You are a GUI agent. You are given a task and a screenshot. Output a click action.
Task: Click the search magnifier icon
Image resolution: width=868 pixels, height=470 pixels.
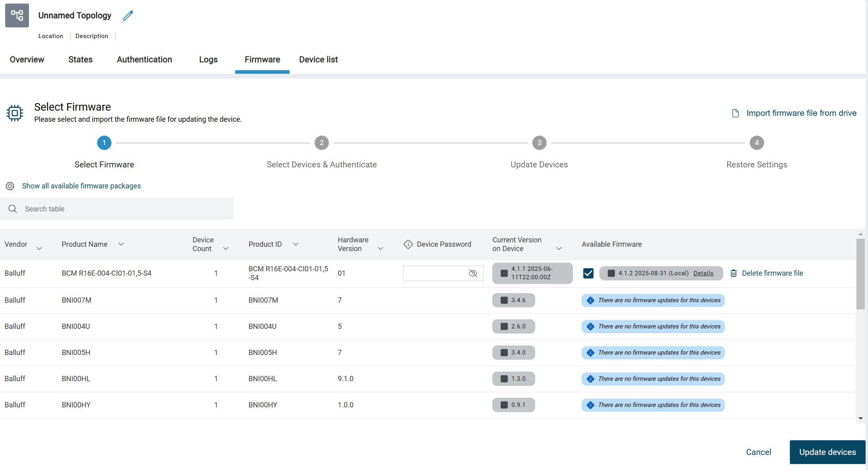tap(13, 209)
